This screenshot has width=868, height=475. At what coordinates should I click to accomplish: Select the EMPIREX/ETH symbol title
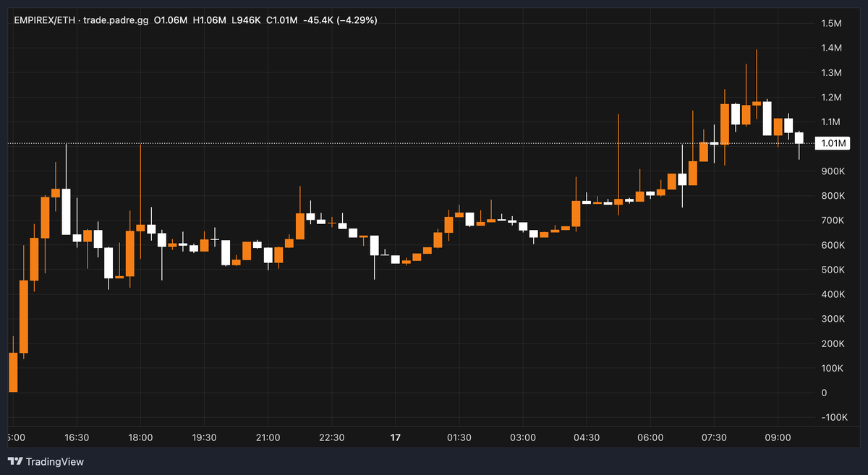(x=45, y=20)
